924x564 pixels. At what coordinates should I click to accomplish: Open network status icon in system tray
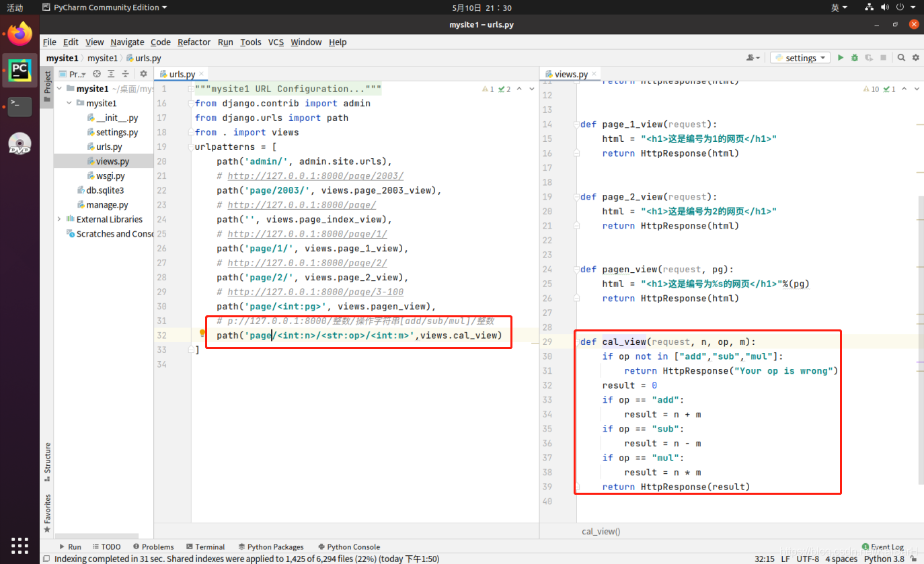869,7
